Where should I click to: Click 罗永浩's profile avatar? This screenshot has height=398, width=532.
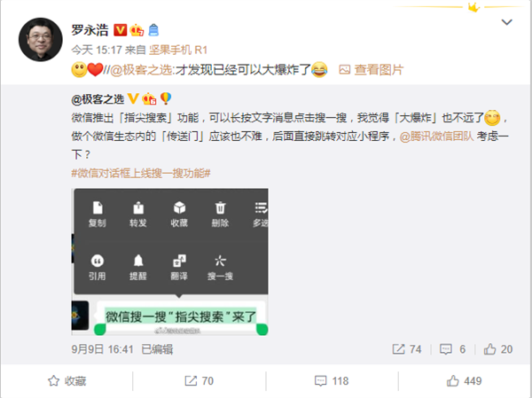[x=41, y=40]
